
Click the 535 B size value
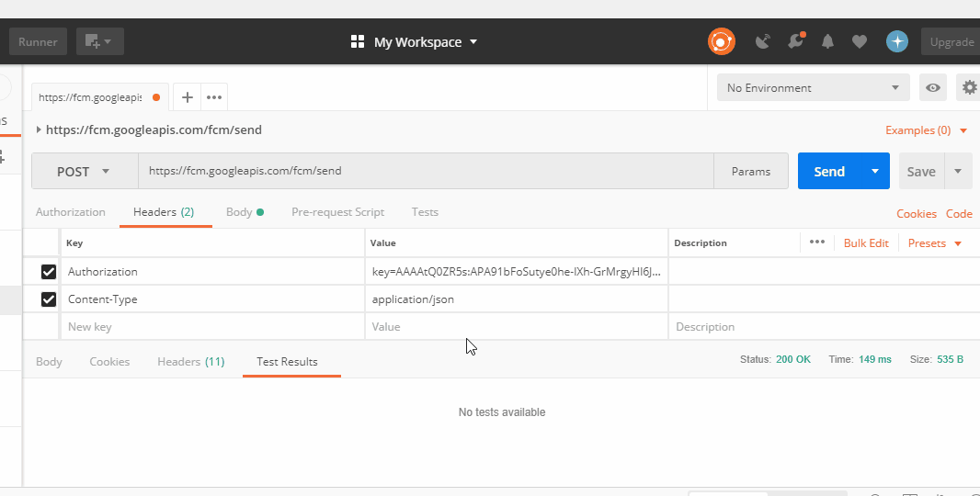950,360
